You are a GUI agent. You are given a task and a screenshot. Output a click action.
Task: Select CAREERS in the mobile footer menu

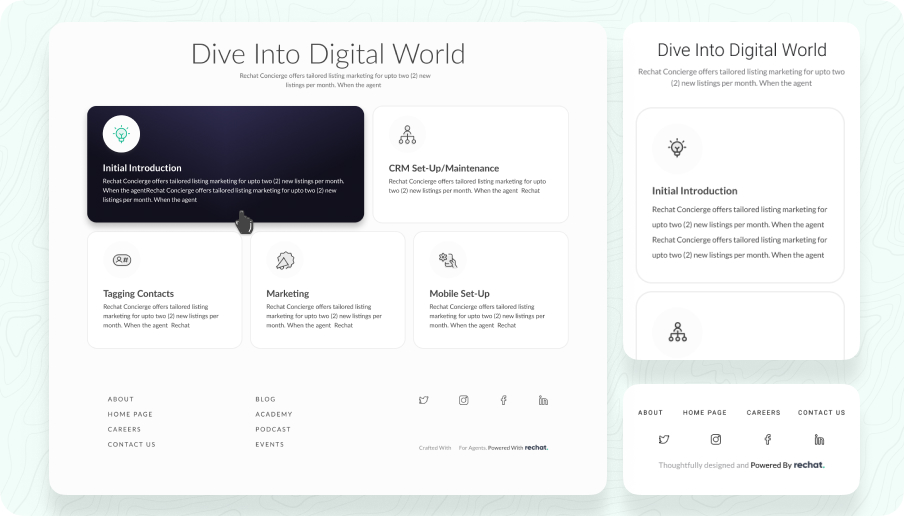pos(763,412)
